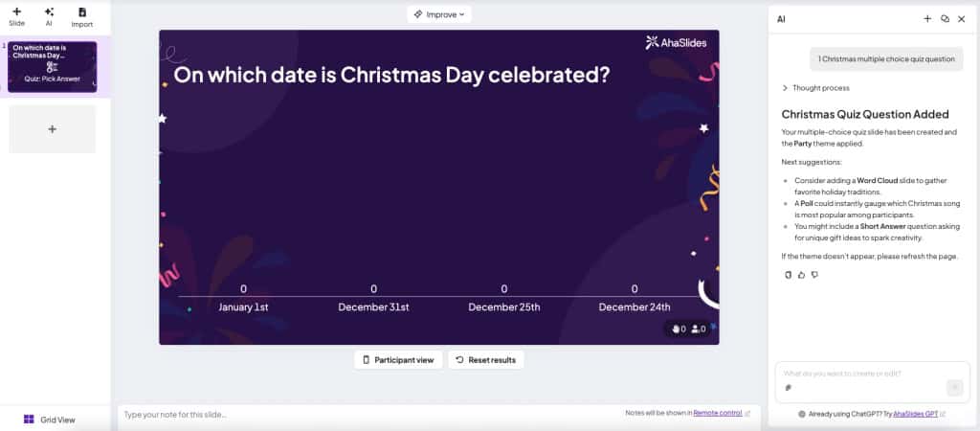Expand the Thought process section

[x=815, y=88]
